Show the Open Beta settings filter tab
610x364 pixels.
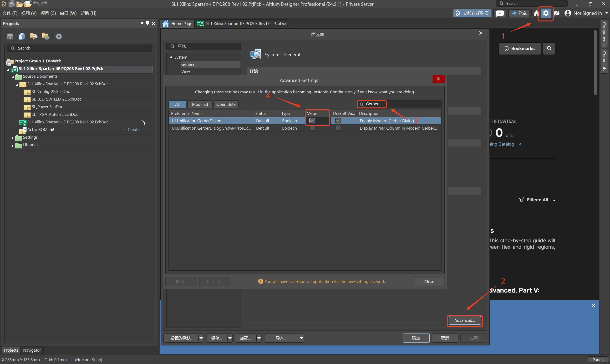pyautogui.click(x=226, y=104)
